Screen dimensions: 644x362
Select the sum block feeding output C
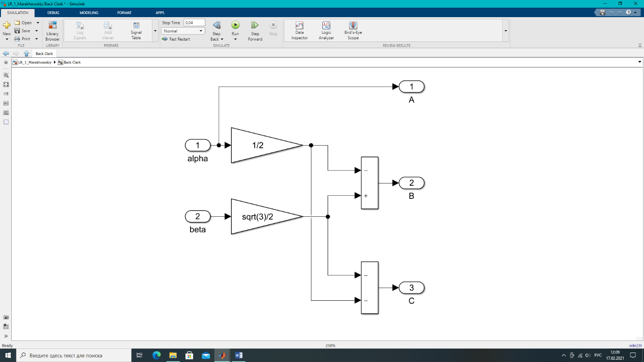tap(370, 288)
